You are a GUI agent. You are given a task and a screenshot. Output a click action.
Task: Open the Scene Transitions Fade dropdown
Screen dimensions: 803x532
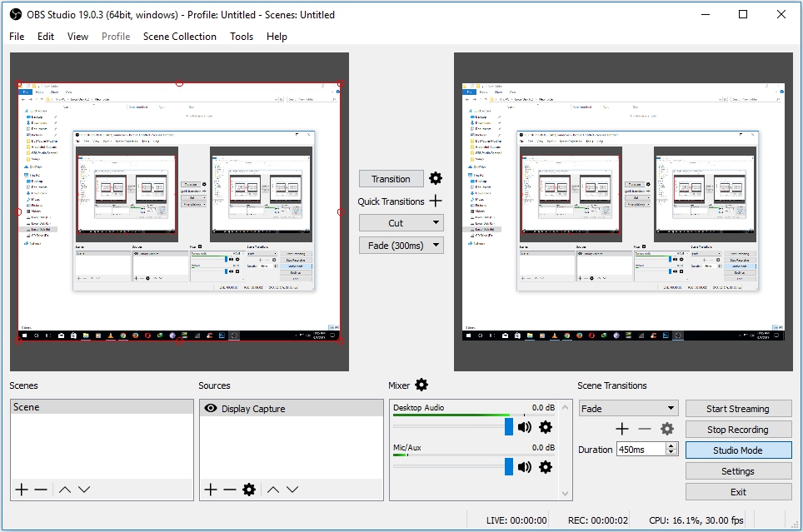point(628,408)
